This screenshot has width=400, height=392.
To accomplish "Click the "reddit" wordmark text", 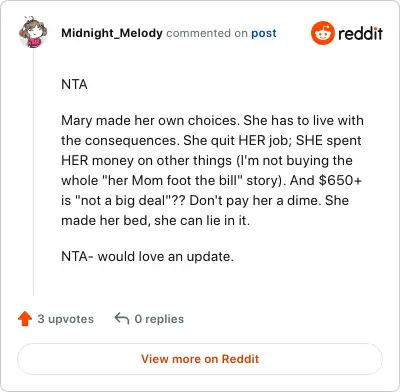I will click(360, 34).
